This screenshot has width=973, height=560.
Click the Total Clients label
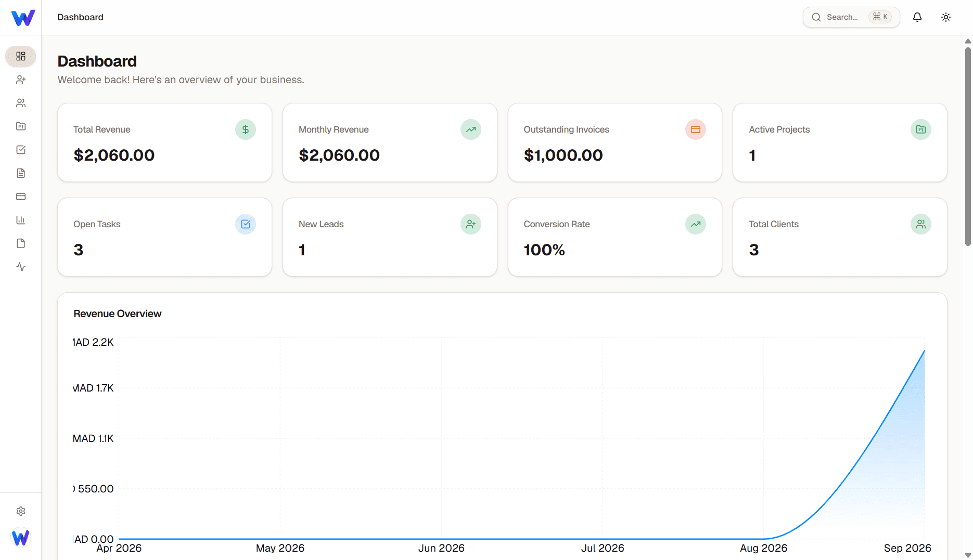click(773, 224)
